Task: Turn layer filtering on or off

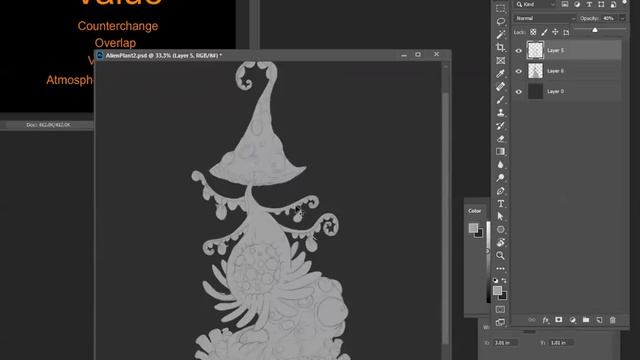Action: click(624, 3)
